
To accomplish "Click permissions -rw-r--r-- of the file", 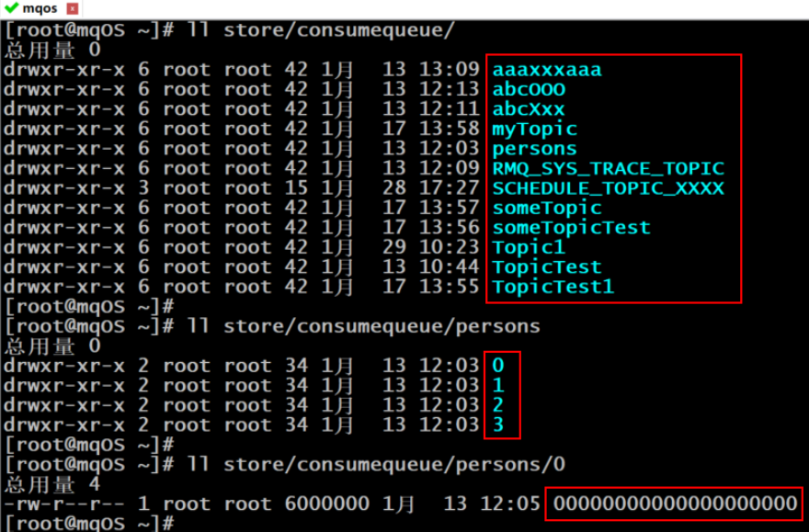I will (64, 504).
